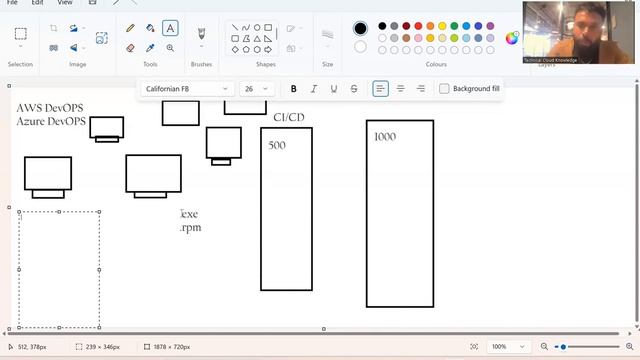Open the File menu
Screen dimensions: 640x360
pyautogui.click(x=12, y=2)
